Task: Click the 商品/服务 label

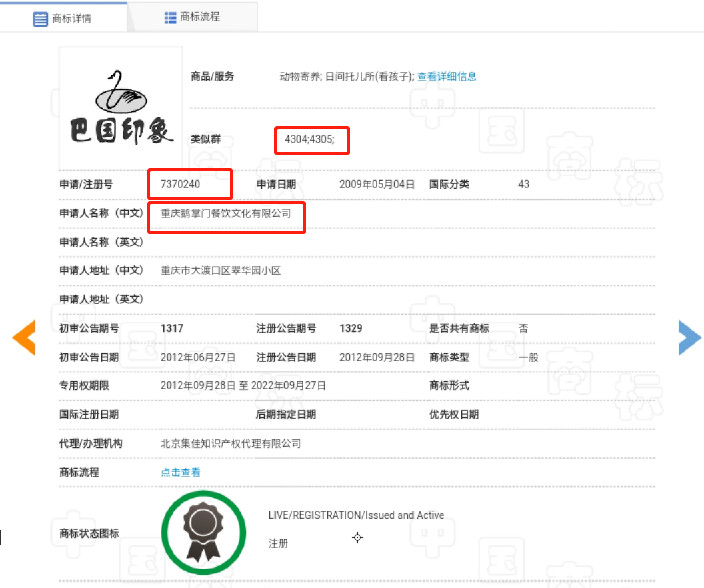Action: tap(212, 76)
